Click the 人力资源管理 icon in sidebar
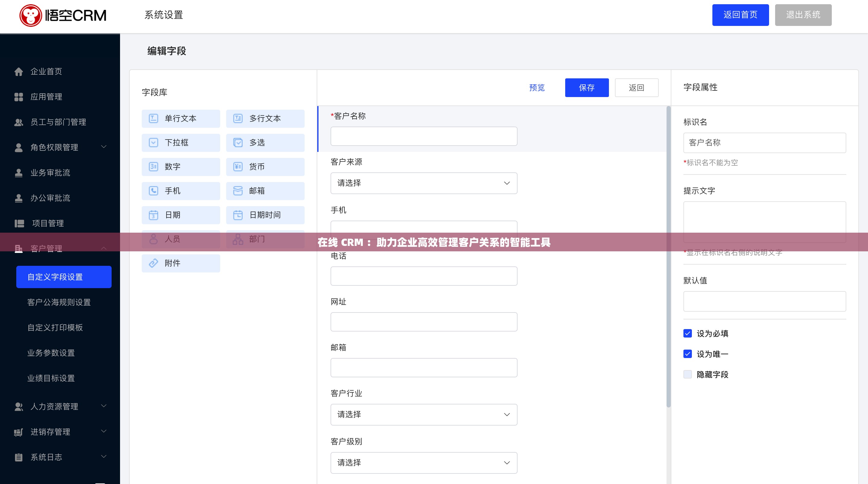The image size is (868, 484). tap(18, 407)
